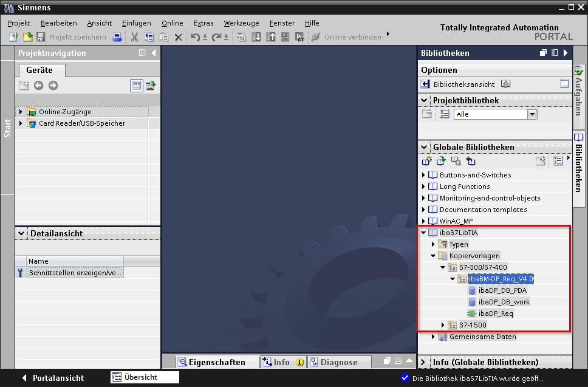Click the open project folder icon
The image size is (588, 387).
click(x=27, y=36)
